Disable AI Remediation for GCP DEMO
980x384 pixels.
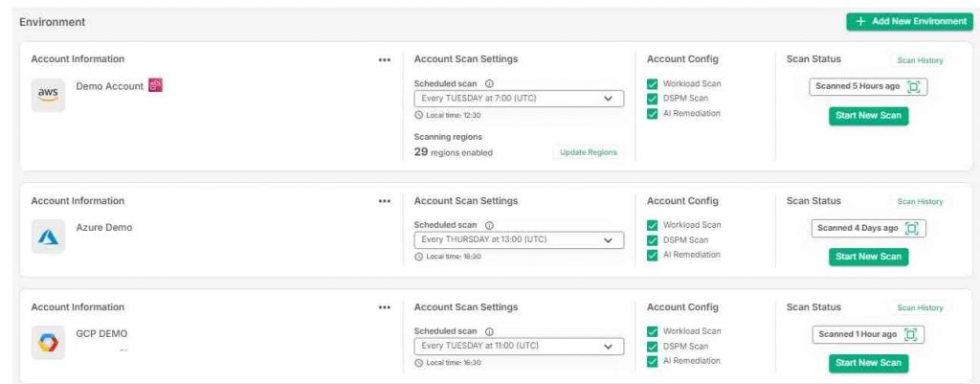(653, 361)
